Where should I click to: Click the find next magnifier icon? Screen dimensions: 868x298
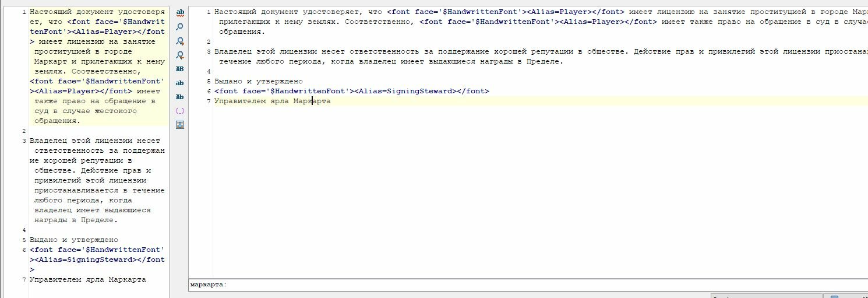coord(180,41)
